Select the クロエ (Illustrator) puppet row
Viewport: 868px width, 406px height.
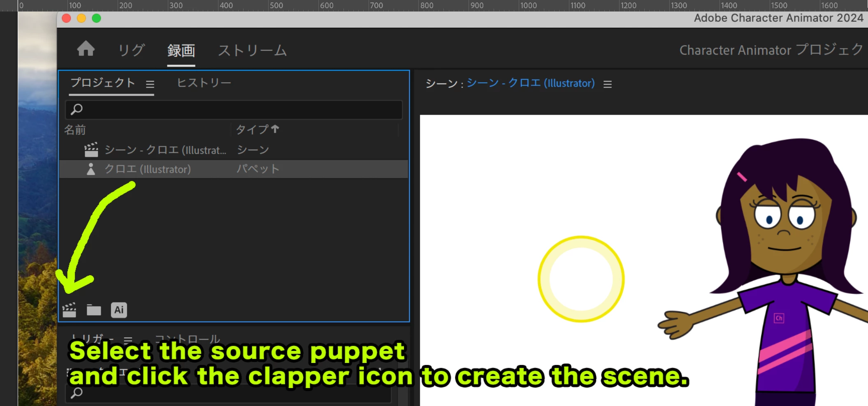(x=234, y=169)
